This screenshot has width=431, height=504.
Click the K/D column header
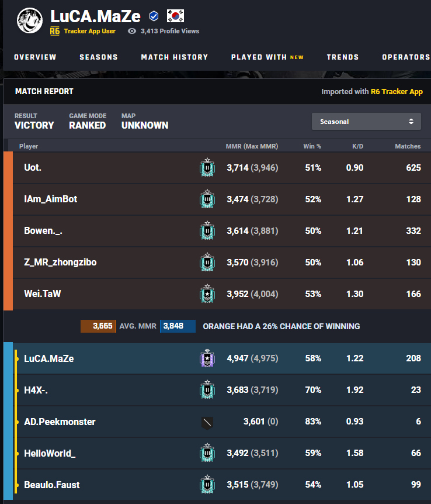[358, 146]
